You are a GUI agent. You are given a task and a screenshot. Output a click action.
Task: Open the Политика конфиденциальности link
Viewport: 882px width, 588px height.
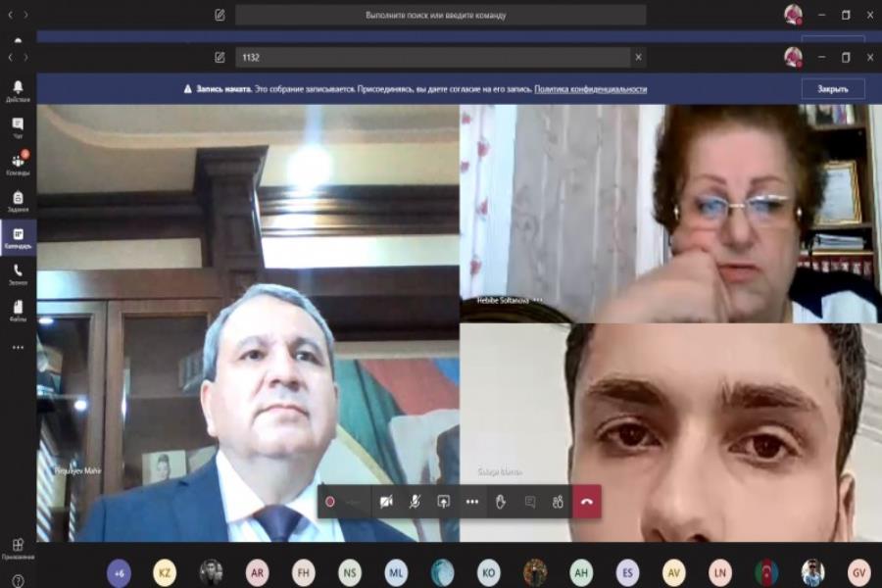point(590,89)
